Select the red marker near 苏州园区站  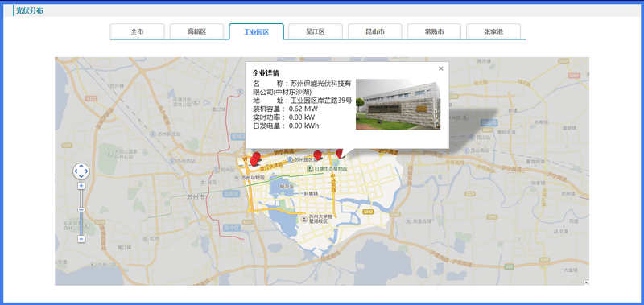point(317,155)
